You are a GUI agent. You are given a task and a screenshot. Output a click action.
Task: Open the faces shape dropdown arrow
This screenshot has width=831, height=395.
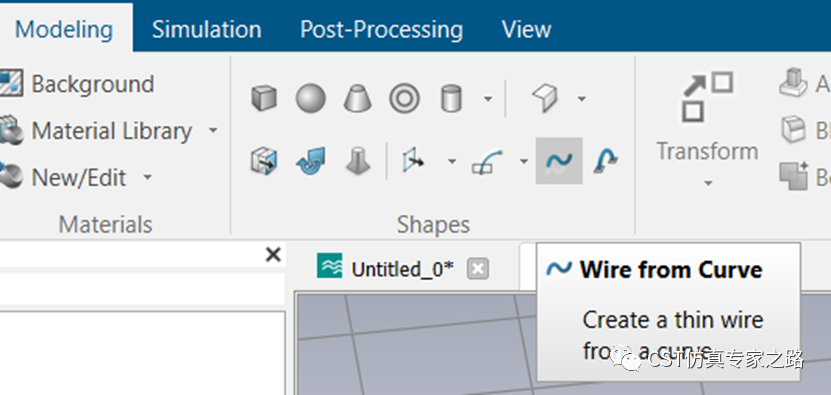(x=581, y=99)
